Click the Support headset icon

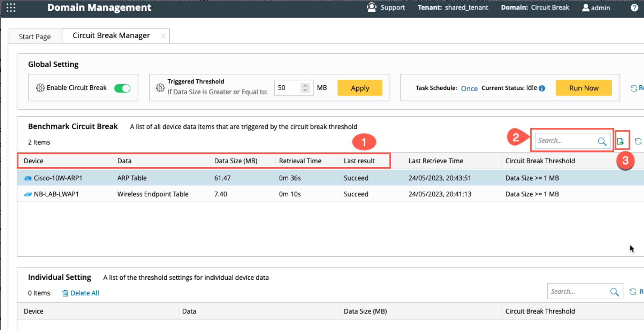pyautogui.click(x=372, y=7)
